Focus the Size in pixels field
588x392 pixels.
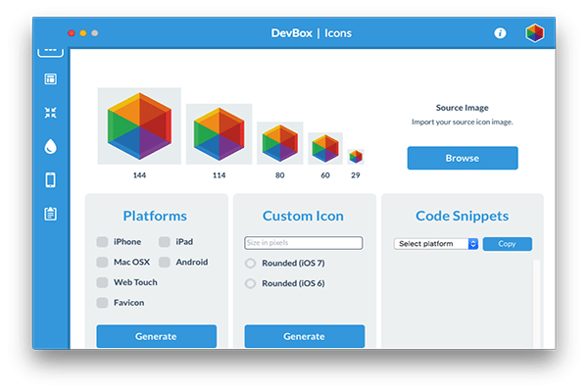pos(304,243)
